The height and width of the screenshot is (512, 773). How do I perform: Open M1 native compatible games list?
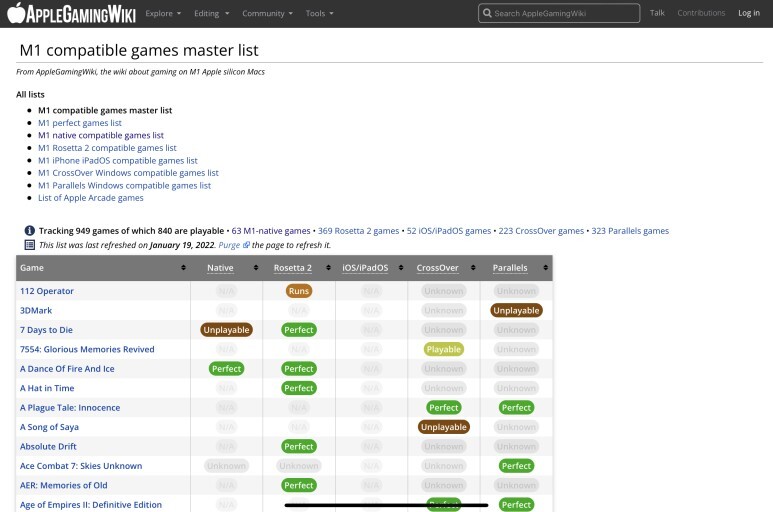click(x=101, y=135)
